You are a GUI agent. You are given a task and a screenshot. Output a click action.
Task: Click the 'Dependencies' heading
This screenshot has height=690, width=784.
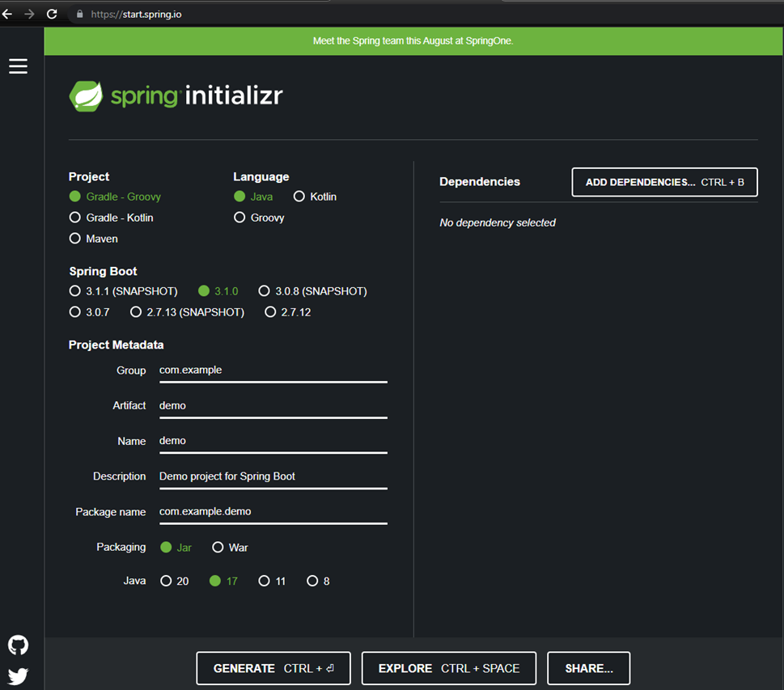[x=480, y=181]
